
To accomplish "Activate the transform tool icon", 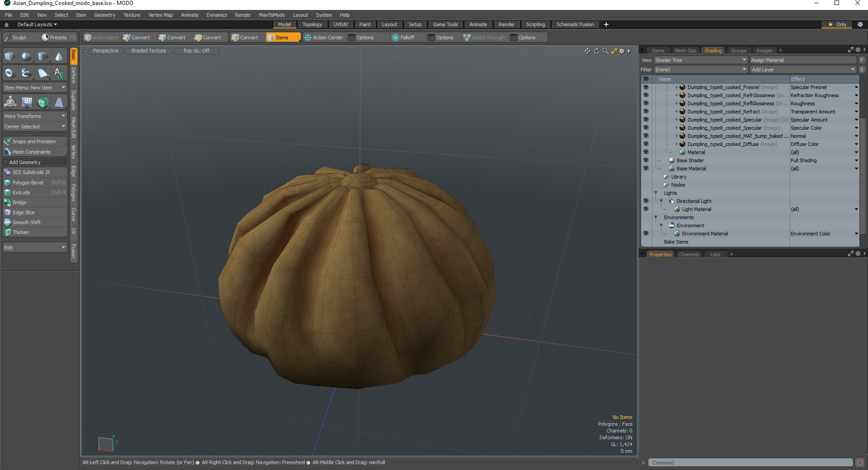I will click(10, 102).
